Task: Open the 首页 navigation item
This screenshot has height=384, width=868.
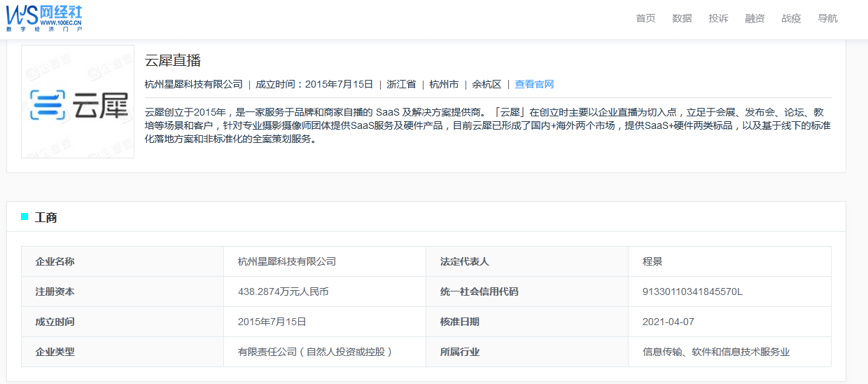Action: [x=645, y=18]
